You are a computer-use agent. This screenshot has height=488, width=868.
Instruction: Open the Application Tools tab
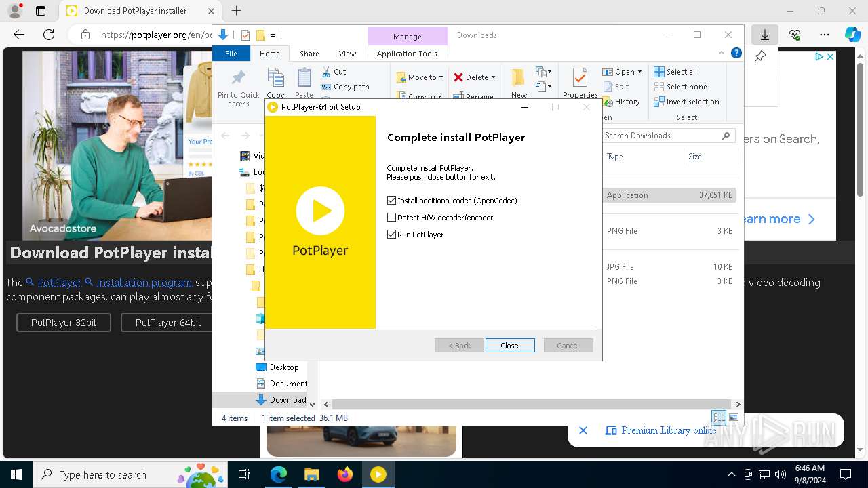tap(407, 54)
